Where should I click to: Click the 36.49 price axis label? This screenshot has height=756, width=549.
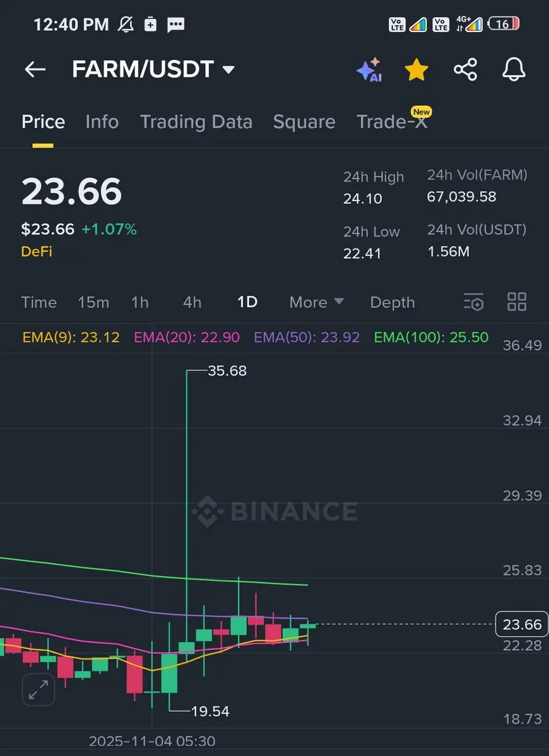click(522, 346)
